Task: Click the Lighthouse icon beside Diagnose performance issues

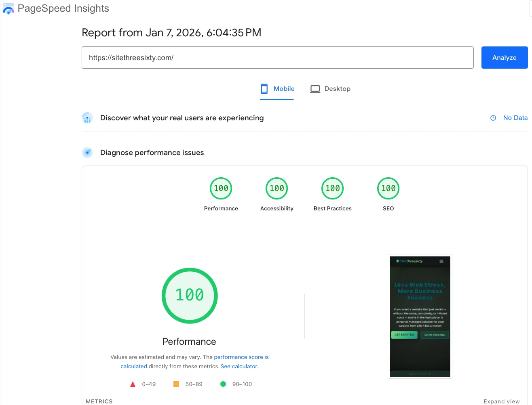Action: coord(87,153)
